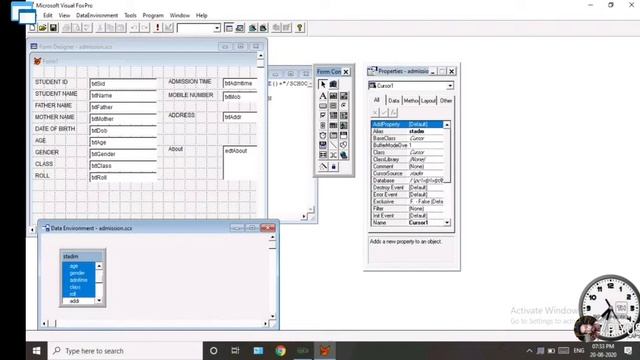Viewport: 640px width, 360px height.
Task: Click the taskbar search box
Action: pos(125,351)
